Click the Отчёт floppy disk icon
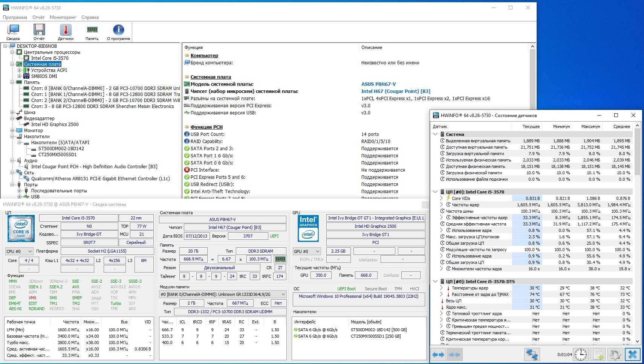The height and width of the screenshot is (364, 644). 39,30
